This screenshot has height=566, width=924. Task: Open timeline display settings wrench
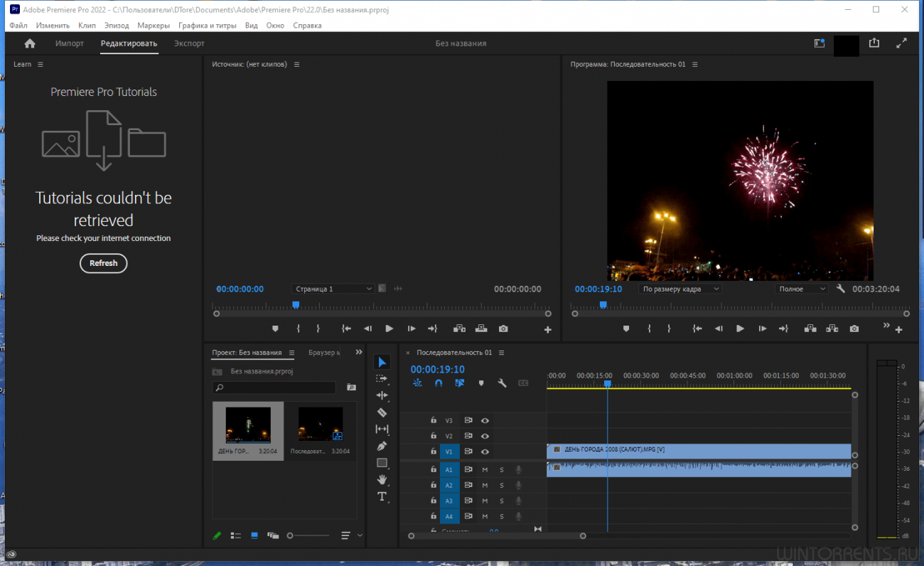click(x=502, y=383)
